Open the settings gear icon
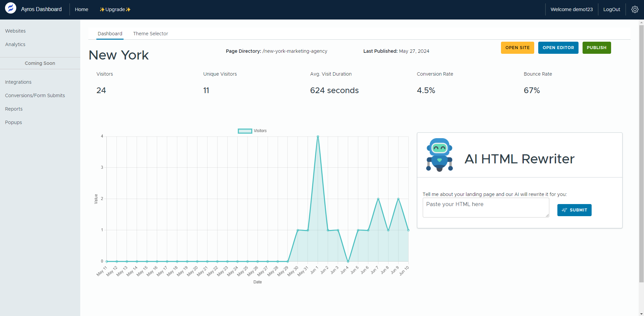 coord(635,9)
